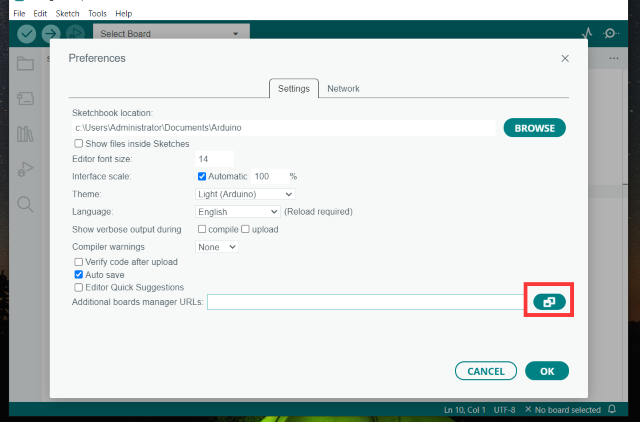Image resolution: width=640 pixels, height=422 pixels.
Task: Open Boards Manager sidebar icon
Action: click(25, 98)
